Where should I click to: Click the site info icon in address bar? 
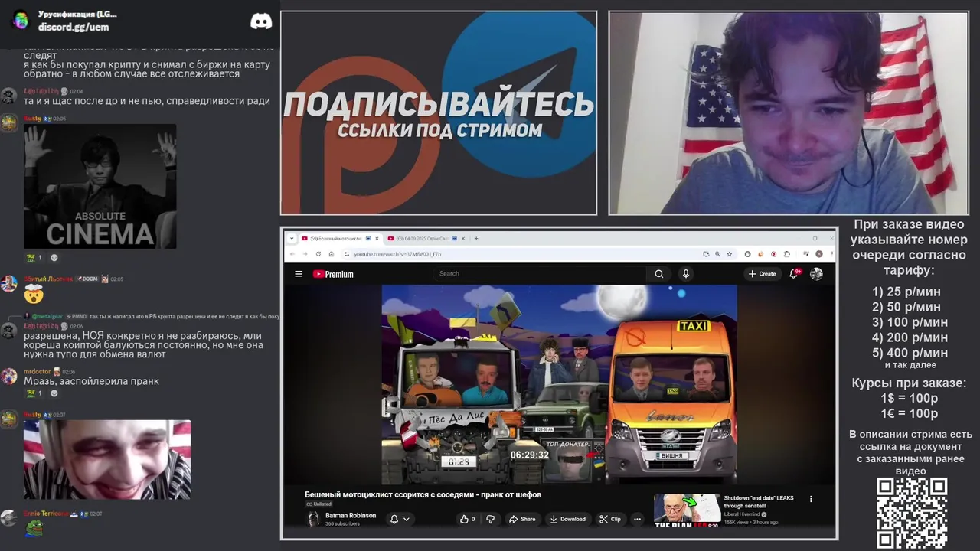coord(346,254)
